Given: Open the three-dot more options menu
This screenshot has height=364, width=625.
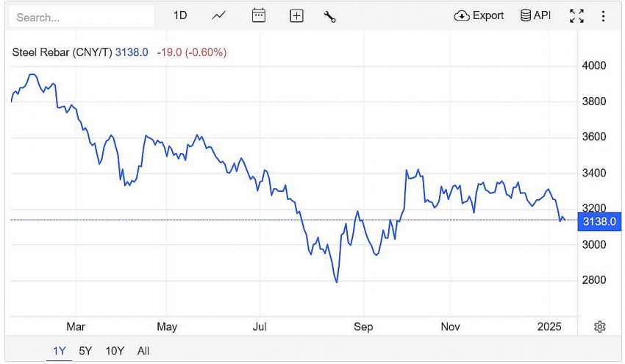Looking at the screenshot, I should tap(604, 15).
